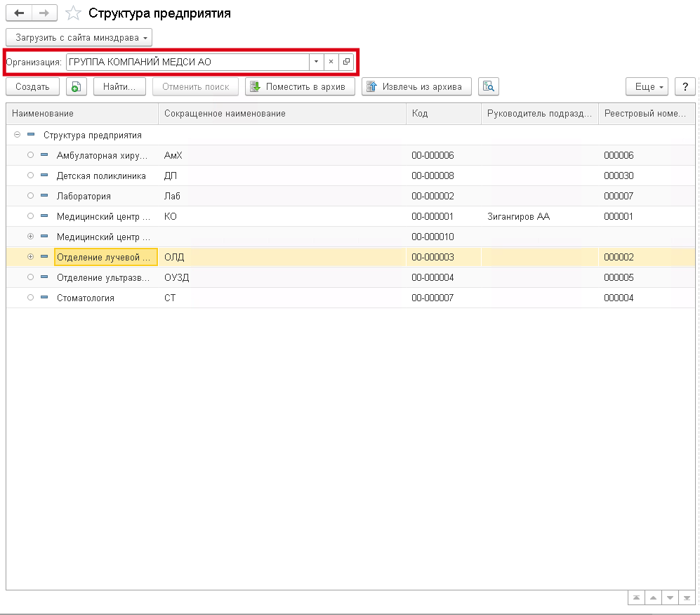
Task: Click the magnifier list-search toolbar icon
Action: [489, 86]
